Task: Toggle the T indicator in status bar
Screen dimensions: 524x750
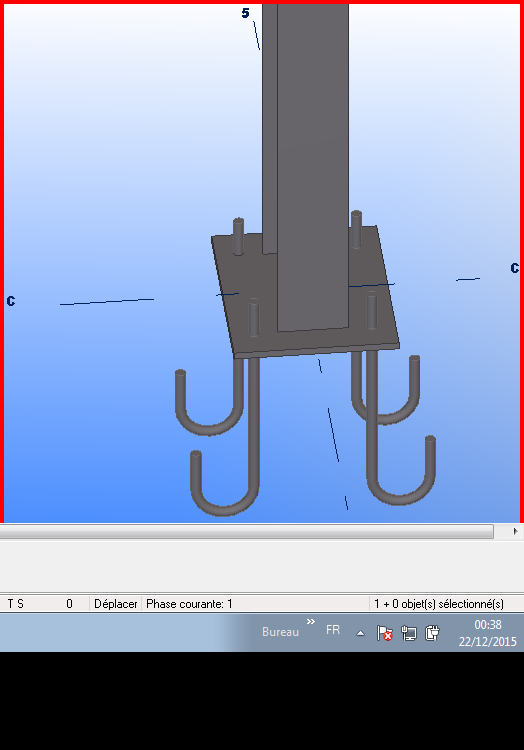Action: point(11,604)
